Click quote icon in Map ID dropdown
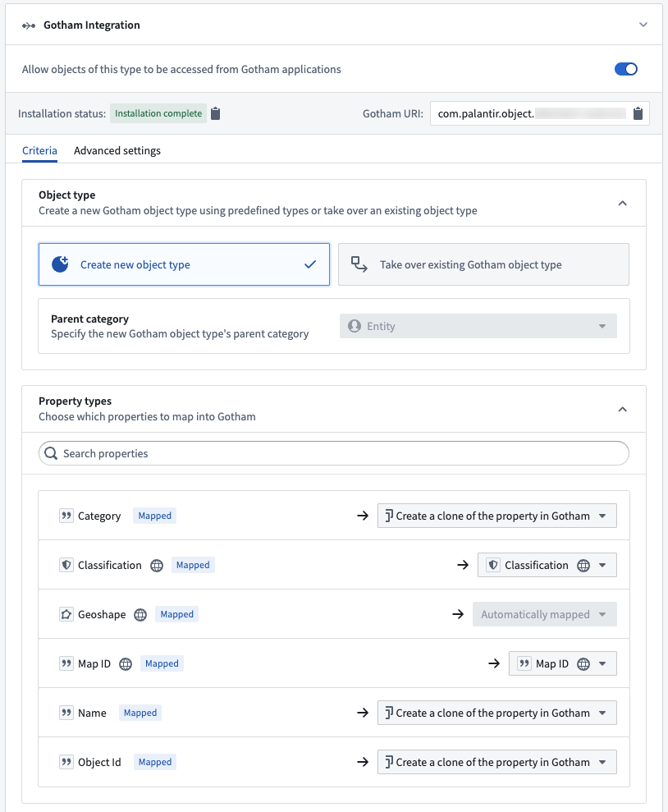 (x=524, y=663)
